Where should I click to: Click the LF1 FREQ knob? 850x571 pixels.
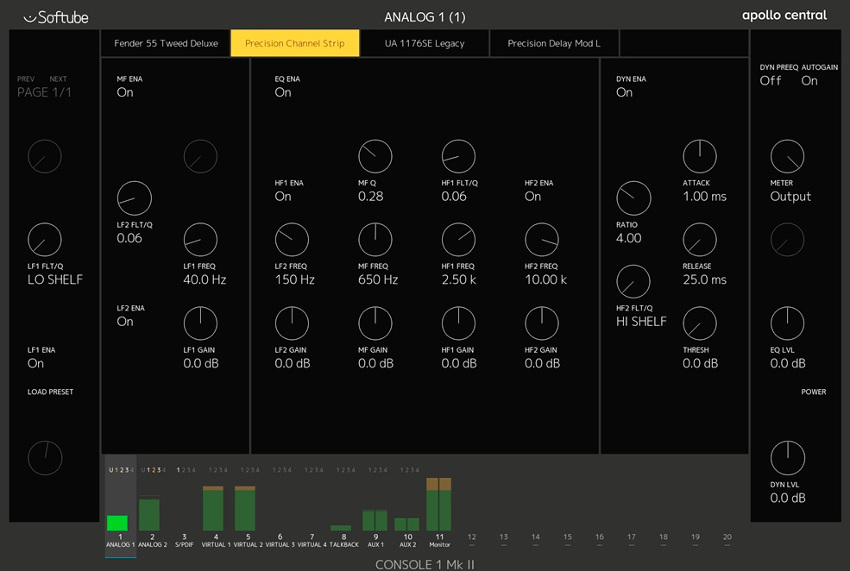201,240
